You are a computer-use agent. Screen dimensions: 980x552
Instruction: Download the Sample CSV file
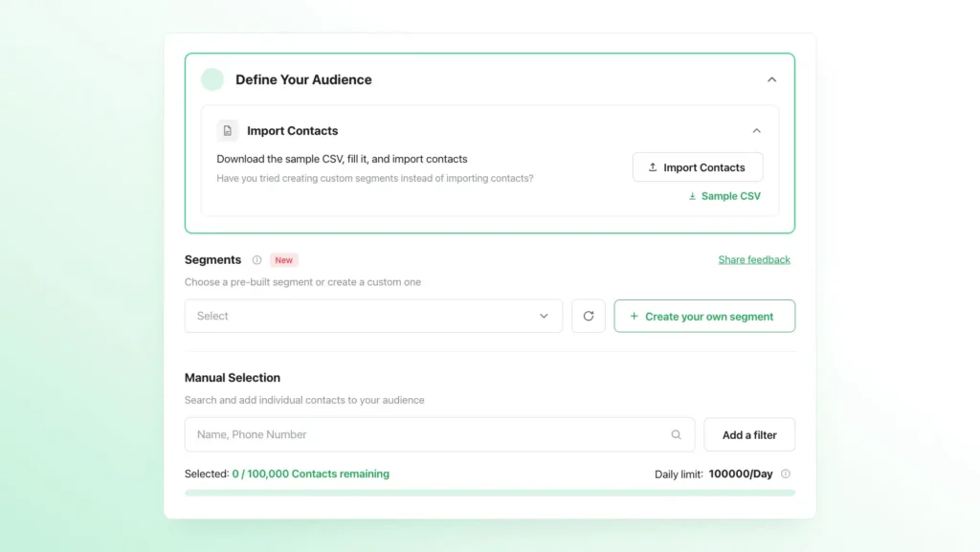pyautogui.click(x=724, y=196)
